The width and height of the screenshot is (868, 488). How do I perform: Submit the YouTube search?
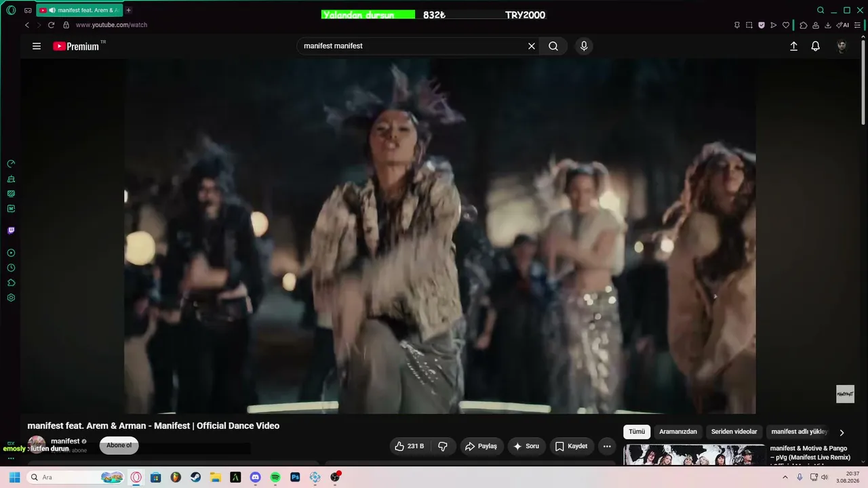coord(553,46)
